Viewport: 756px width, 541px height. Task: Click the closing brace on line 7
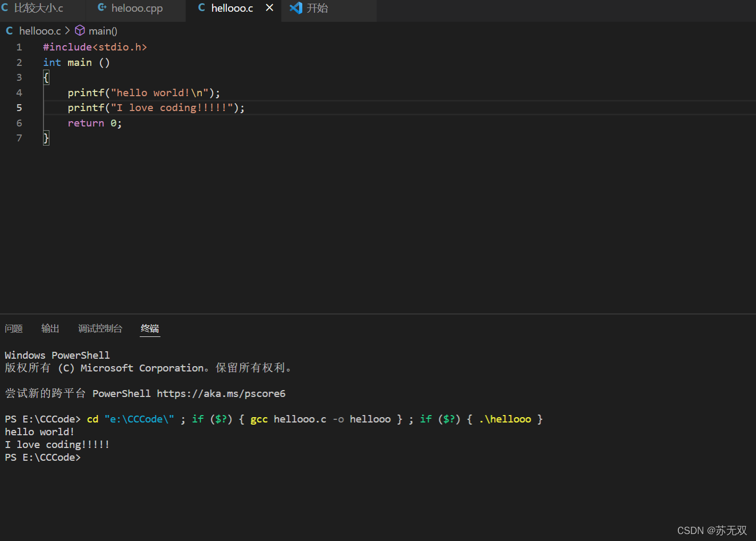46,138
